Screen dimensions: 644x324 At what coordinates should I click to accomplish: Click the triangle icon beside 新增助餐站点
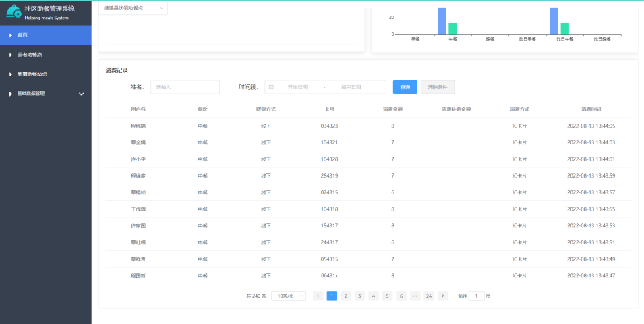coord(11,74)
